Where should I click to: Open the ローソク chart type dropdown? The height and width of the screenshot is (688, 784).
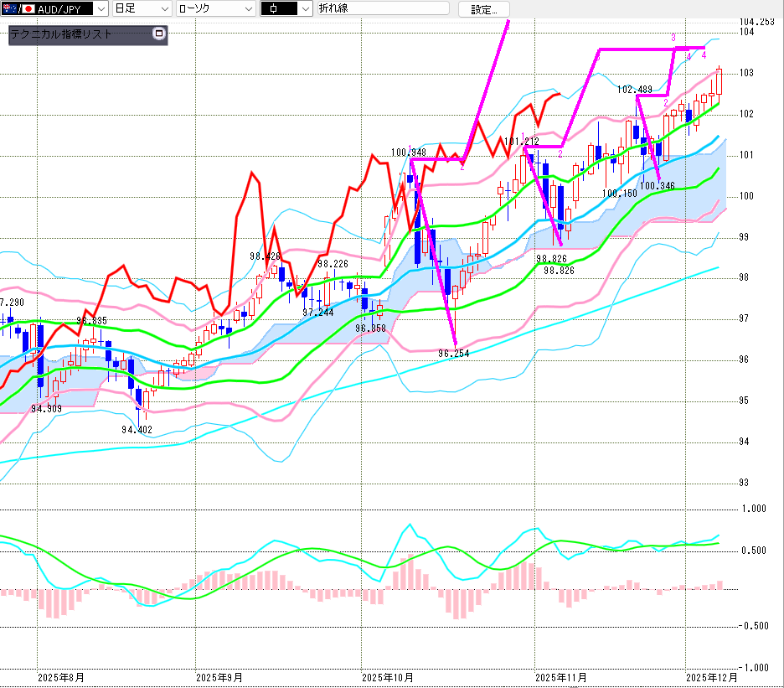(248, 8)
